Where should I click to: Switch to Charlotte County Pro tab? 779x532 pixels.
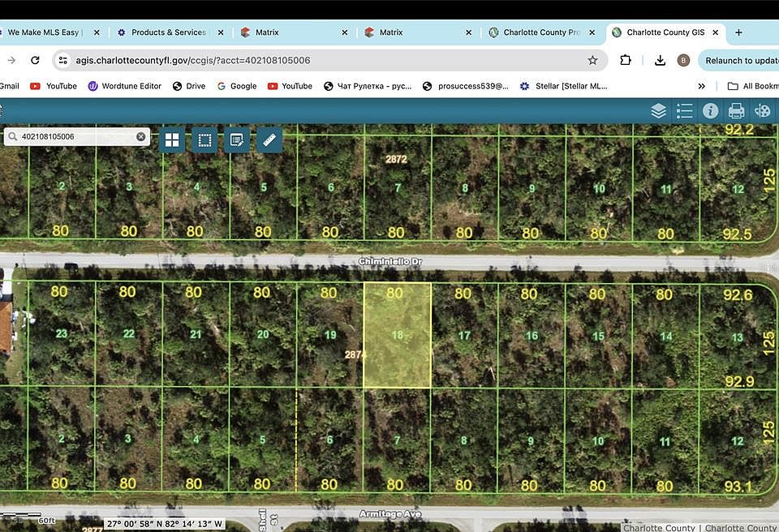(x=541, y=32)
